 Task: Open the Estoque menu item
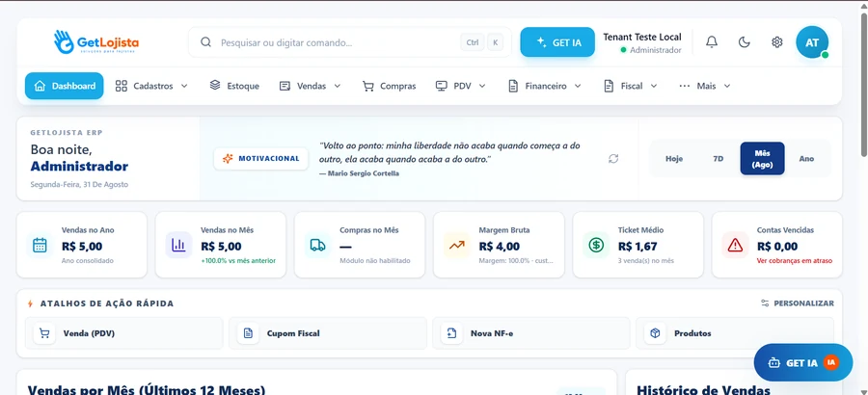point(234,86)
